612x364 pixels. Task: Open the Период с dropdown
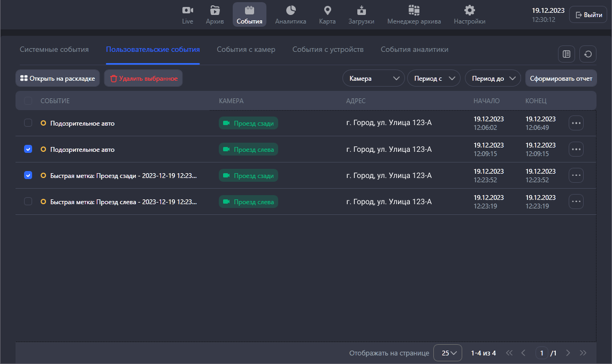pos(433,79)
